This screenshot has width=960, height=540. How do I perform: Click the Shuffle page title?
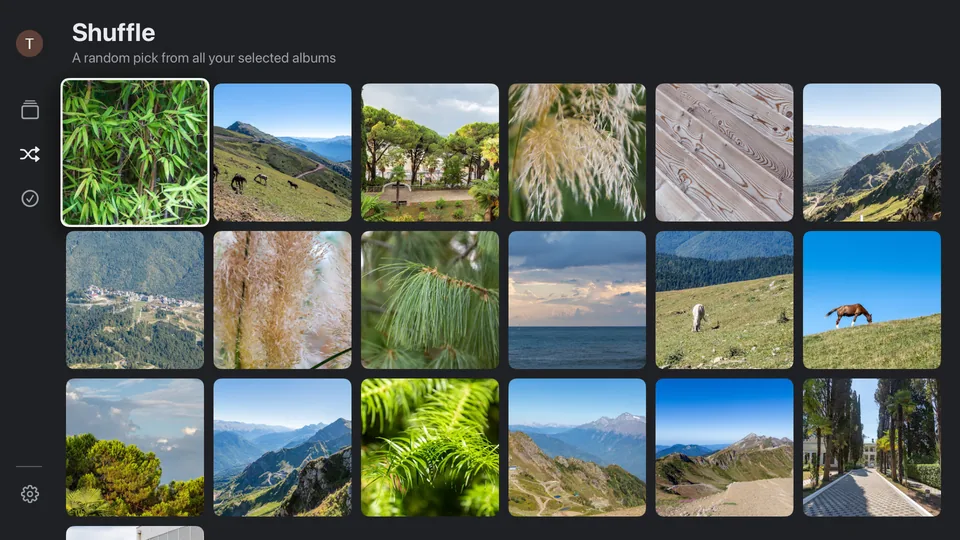(x=113, y=32)
